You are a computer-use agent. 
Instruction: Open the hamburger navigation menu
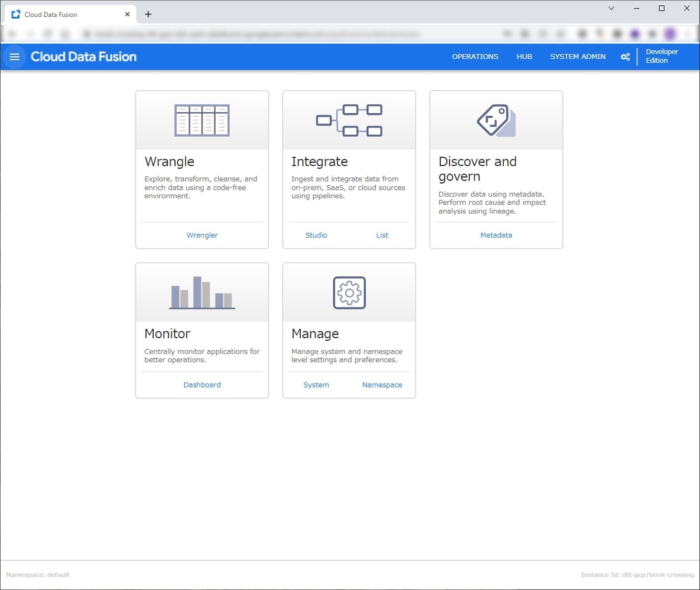pyautogui.click(x=14, y=57)
